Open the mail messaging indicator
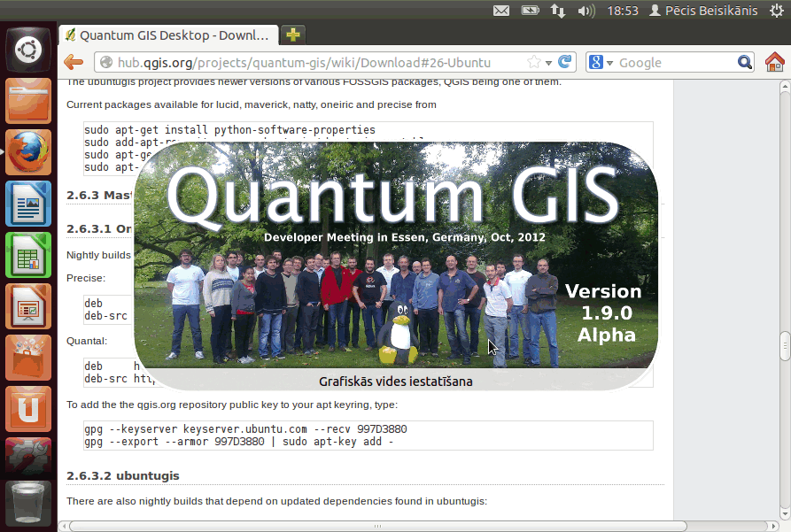Viewport: 791px width, 532px height. pos(501,11)
